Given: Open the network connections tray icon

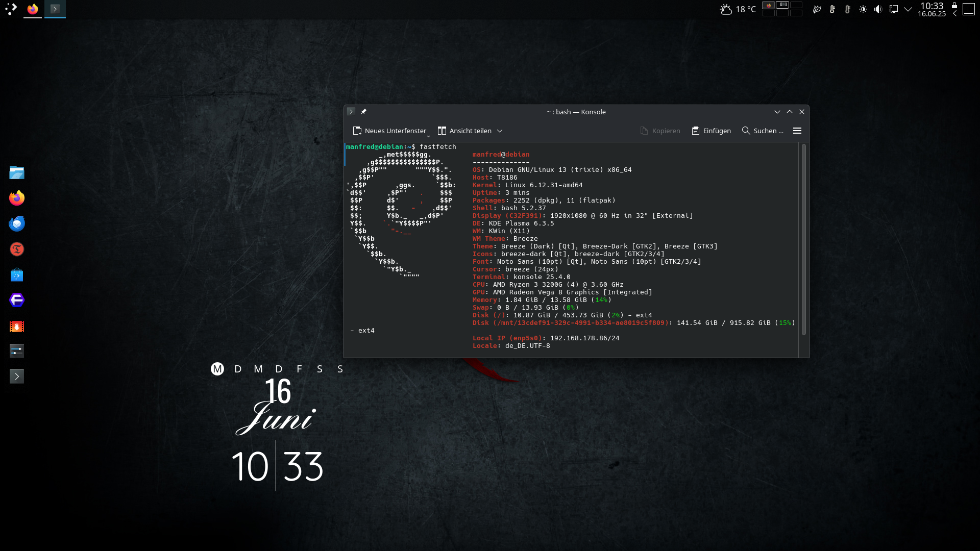Looking at the screenshot, I should tap(893, 9).
